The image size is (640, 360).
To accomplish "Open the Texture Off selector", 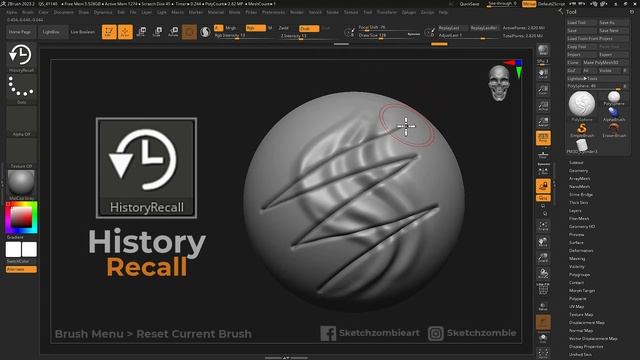I will click(21, 153).
